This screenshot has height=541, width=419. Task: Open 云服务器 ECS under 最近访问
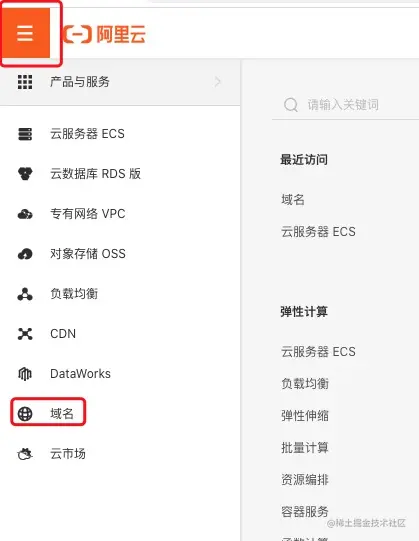coord(318,232)
